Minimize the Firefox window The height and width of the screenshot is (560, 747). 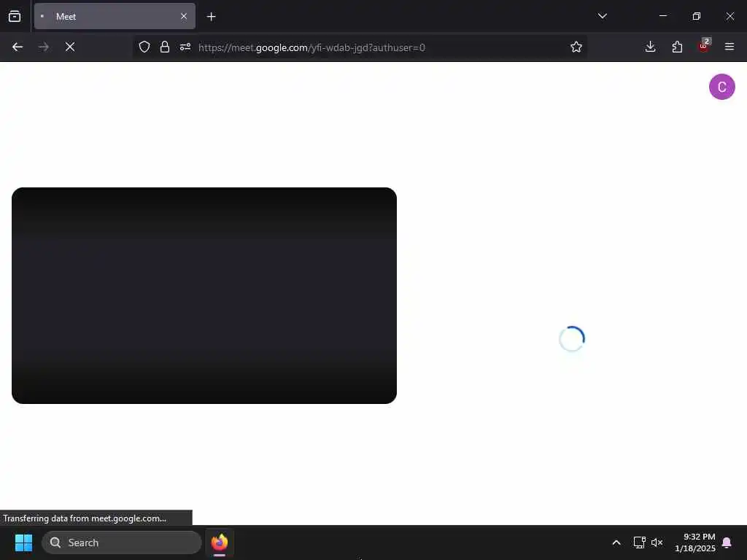pyautogui.click(x=662, y=16)
